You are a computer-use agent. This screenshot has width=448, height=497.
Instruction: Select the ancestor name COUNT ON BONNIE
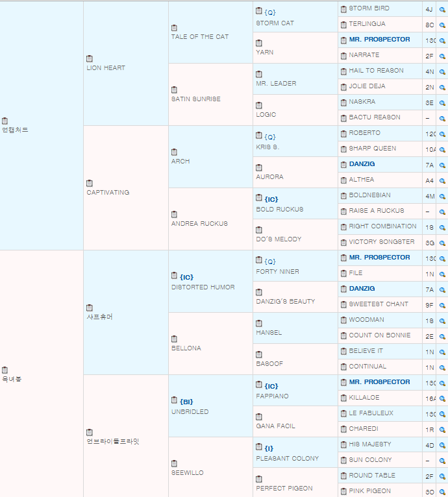380,335
